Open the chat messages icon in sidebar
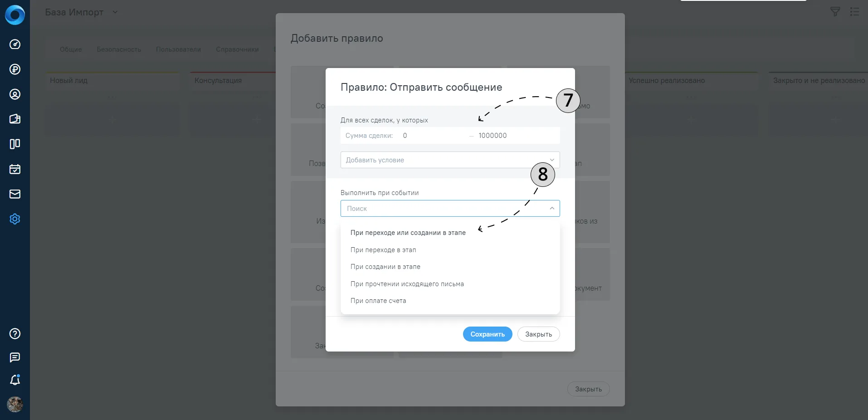Viewport: 868px width, 420px height. [x=15, y=357]
